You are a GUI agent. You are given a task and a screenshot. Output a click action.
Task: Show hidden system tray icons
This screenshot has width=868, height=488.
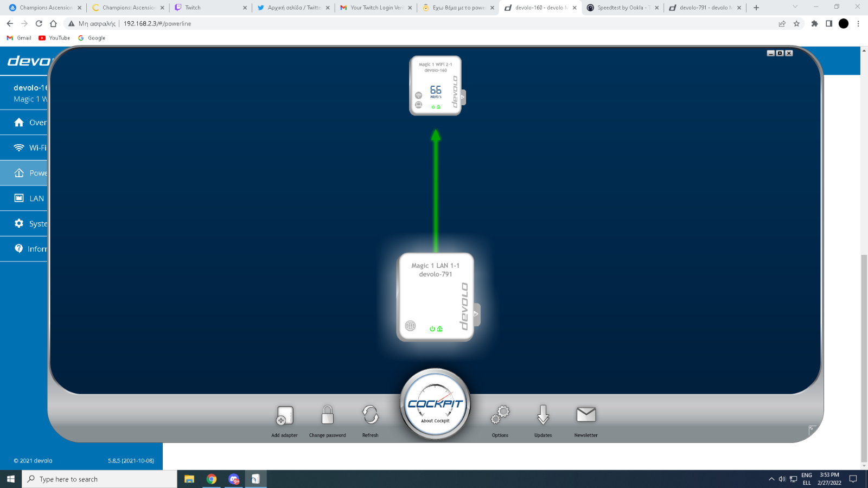point(771,479)
